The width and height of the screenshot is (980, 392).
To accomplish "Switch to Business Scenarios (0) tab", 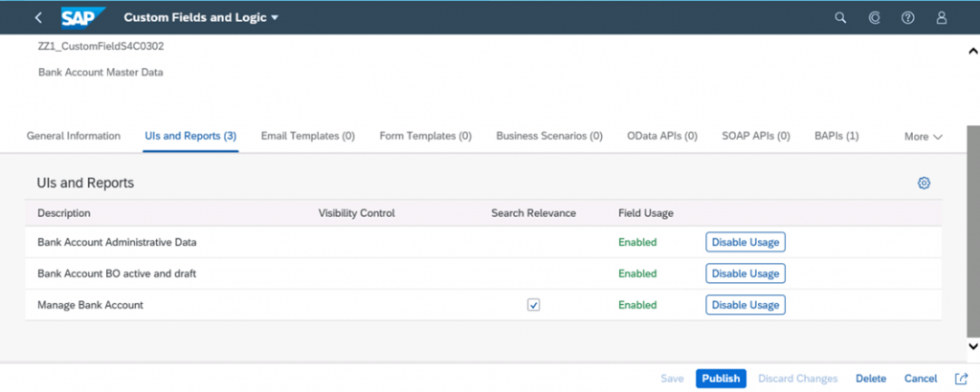I will pos(549,136).
